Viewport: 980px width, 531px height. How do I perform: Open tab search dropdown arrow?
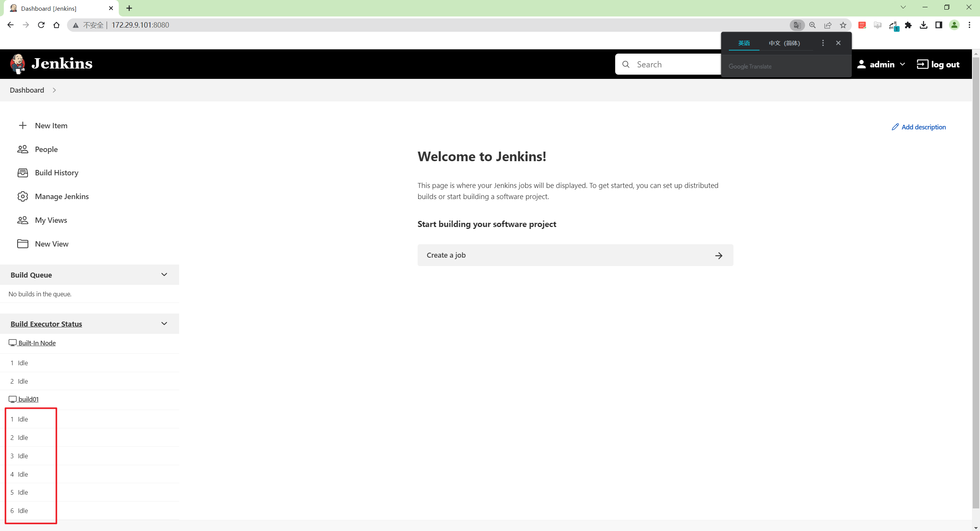[x=903, y=7]
